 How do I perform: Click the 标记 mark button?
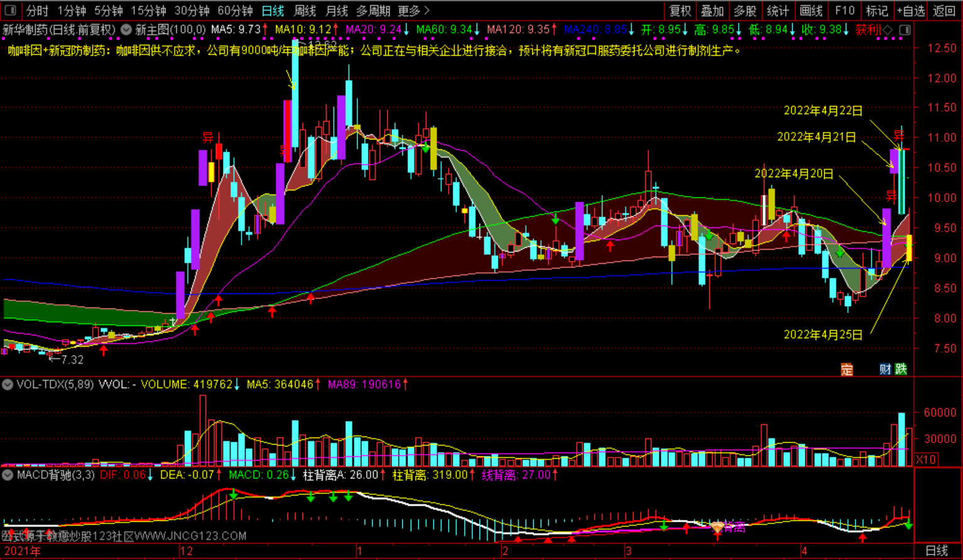[877, 11]
